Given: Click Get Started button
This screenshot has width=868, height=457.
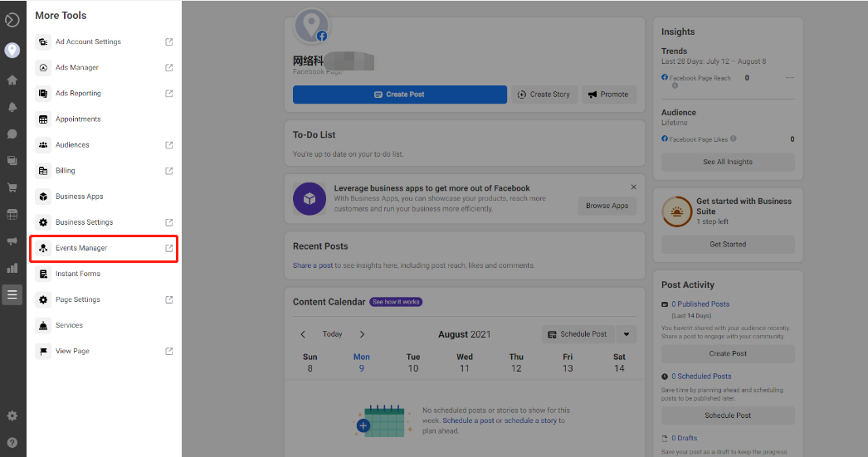Looking at the screenshot, I should (x=728, y=245).
